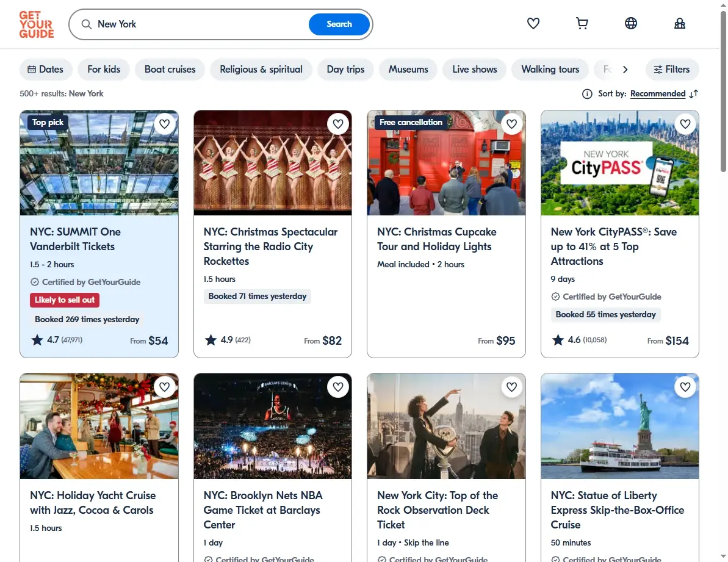The height and width of the screenshot is (562, 728).
Task: Filter by Day trips
Action: coord(345,69)
